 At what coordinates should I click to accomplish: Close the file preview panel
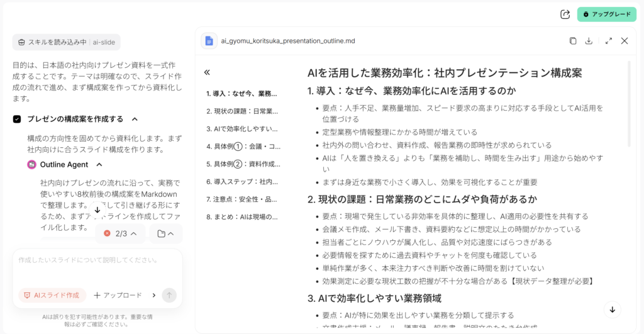[625, 41]
